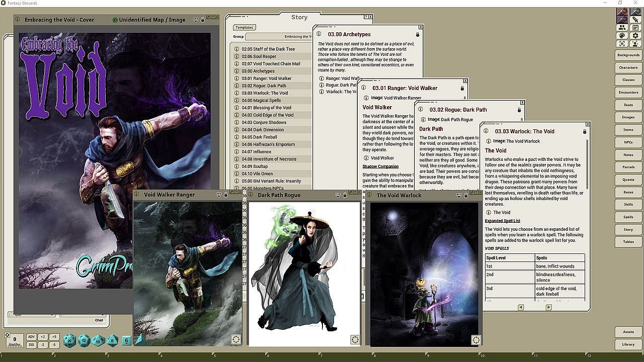Close the 03.03 Warlock: The Void window
This screenshot has width=644, height=362.
[588, 124]
